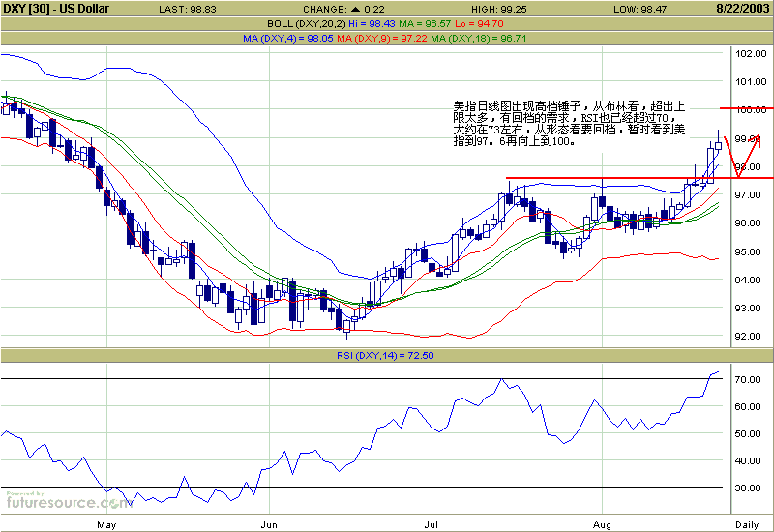This screenshot has height=532, width=774.
Task: Click the Bollinger MA = 96.57 value
Action: click(x=425, y=23)
